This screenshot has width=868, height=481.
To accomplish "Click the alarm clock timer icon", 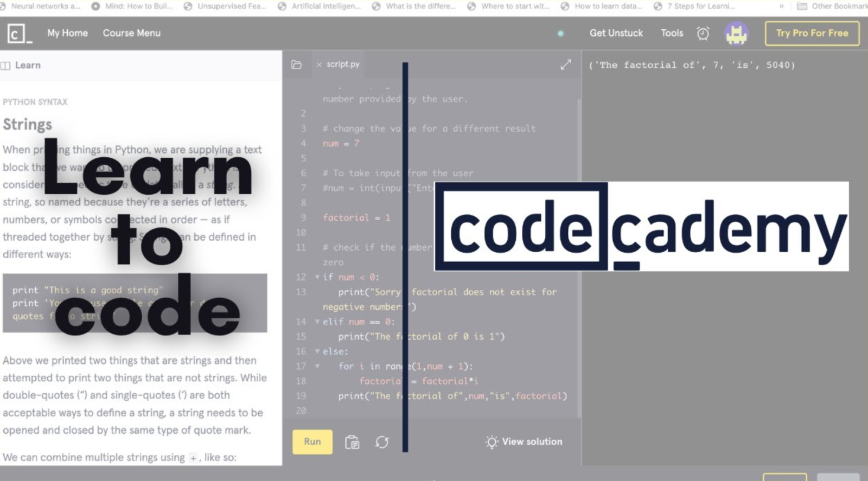I will point(703,34).
